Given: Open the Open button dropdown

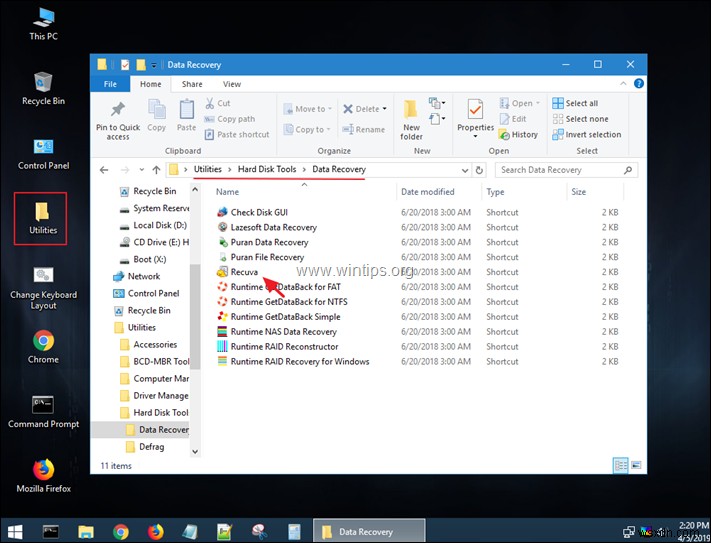Looking at the screenshot, I should coord(538,103).
